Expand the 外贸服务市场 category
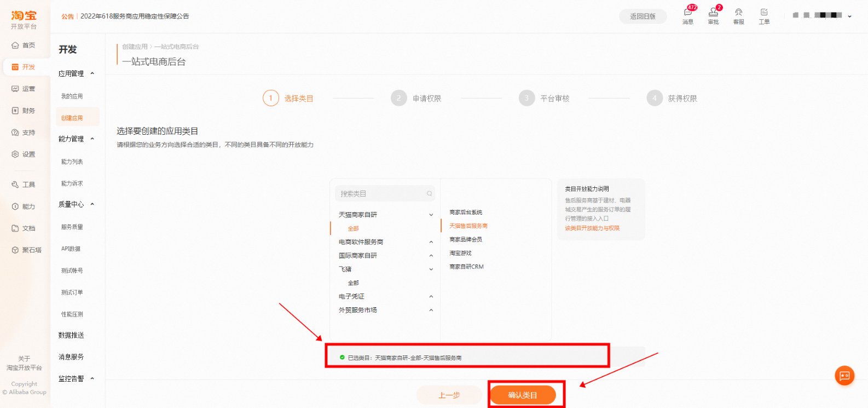The height and width of the screenshot is (408, 868). [431, 311]
